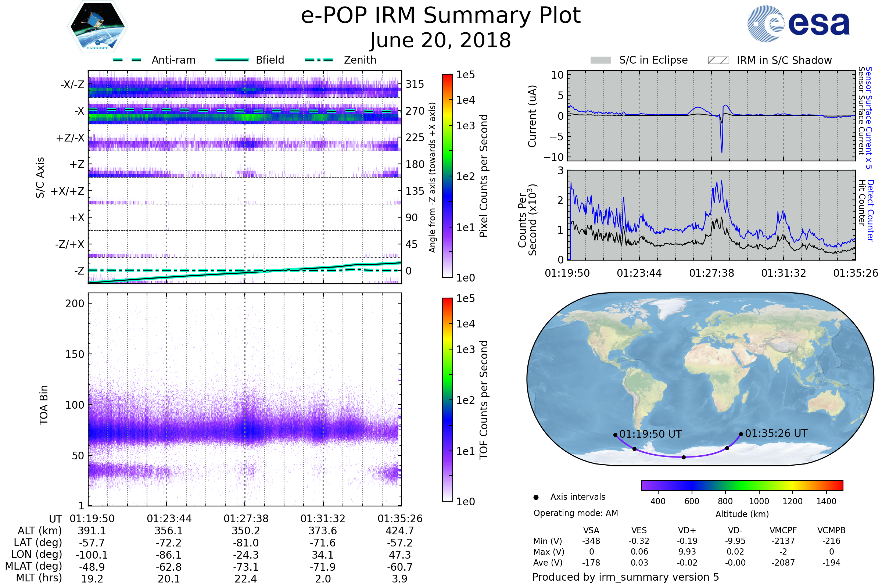This screenshot has height=588, width=882.
Task: Click the Anti-ram dashed line legend marker
Action: coord(128,60)
